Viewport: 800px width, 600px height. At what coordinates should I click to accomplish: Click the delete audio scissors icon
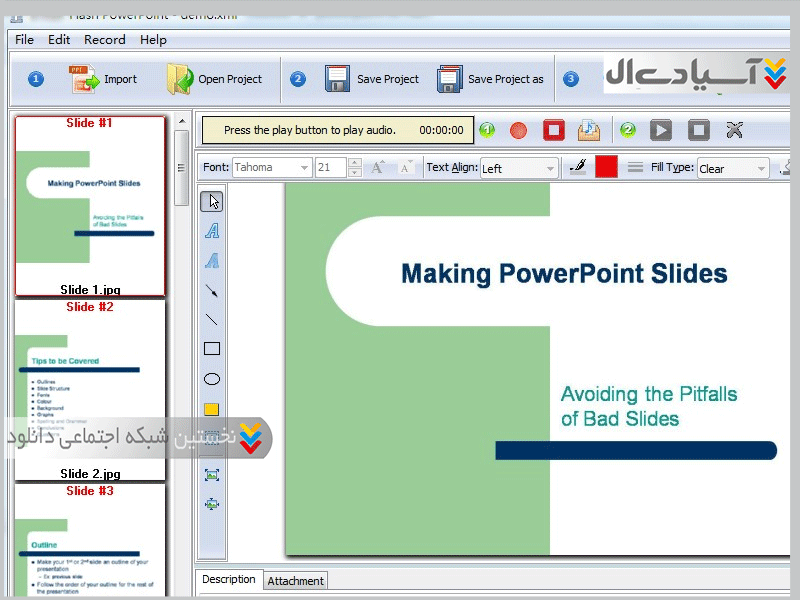coord(735,130)
